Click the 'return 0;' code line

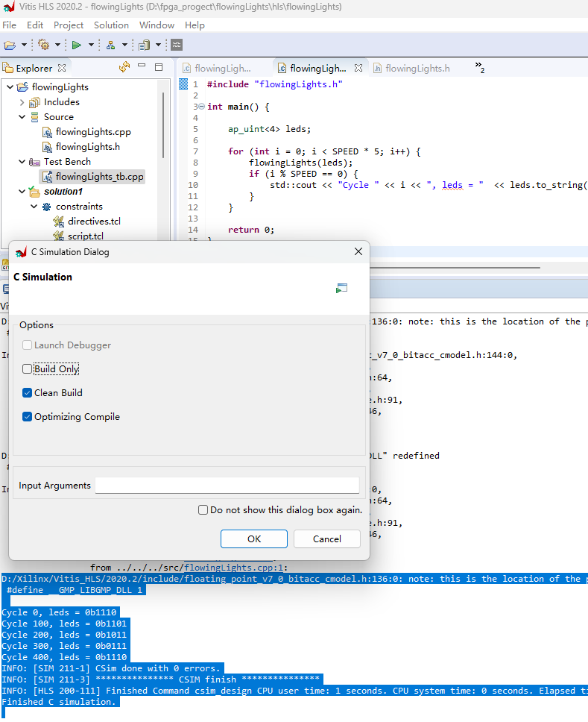251,230
